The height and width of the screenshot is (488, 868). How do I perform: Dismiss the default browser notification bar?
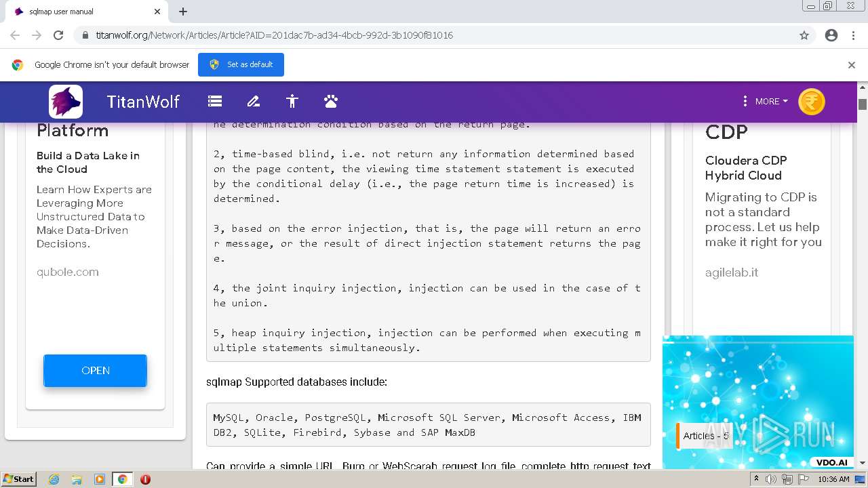point(852,65)
